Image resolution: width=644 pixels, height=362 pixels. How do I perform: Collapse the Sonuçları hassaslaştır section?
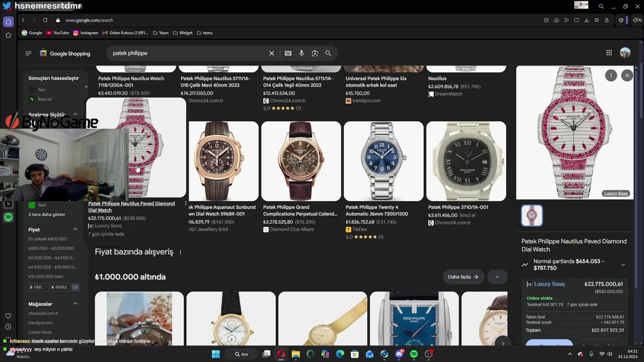[86, 86]
